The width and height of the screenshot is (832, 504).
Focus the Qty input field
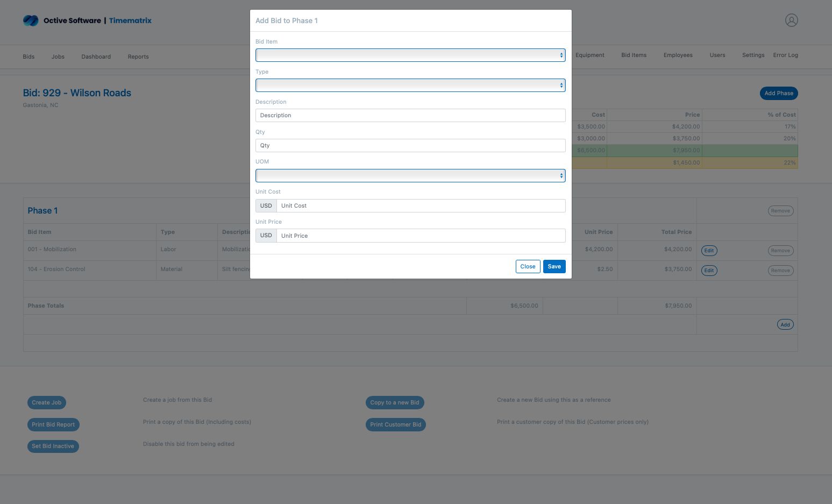click(x=410, y=146)
